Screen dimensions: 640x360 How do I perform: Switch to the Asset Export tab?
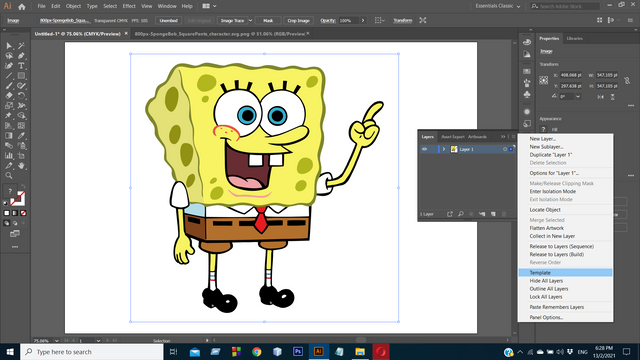(453, 137)
